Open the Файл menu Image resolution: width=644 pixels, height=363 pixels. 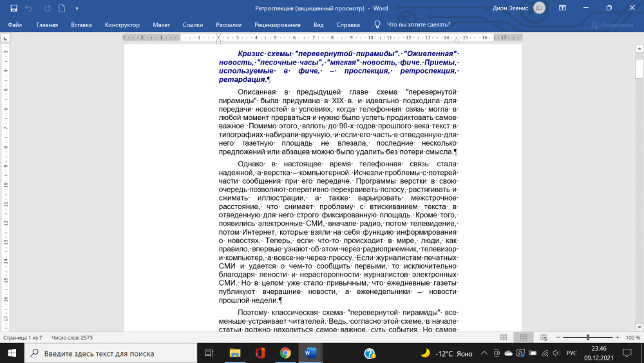point(15,25)
